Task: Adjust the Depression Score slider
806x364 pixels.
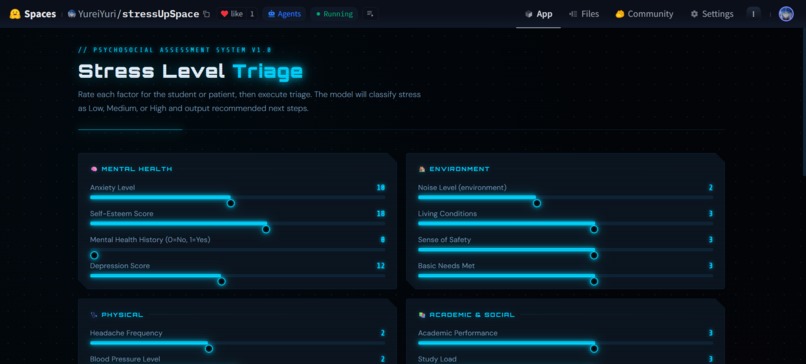Action: click(237, 276)
